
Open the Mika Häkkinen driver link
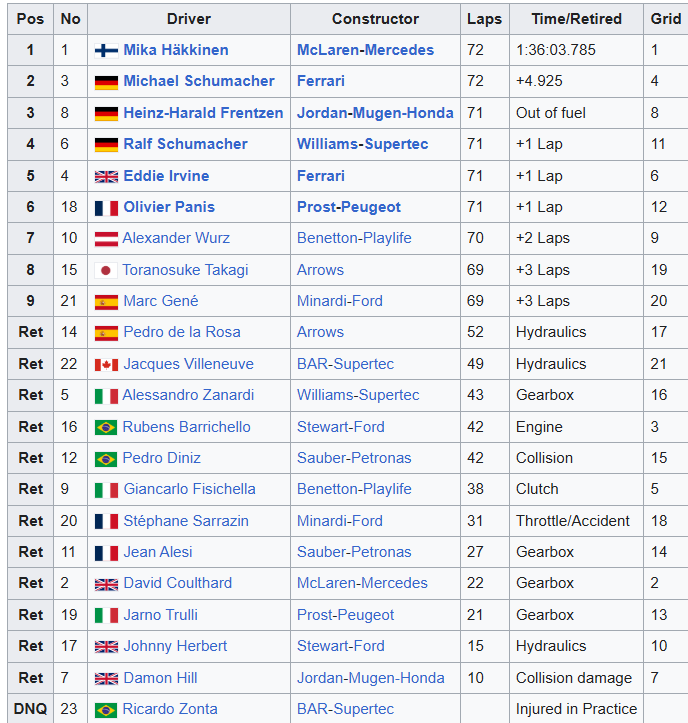176,50
